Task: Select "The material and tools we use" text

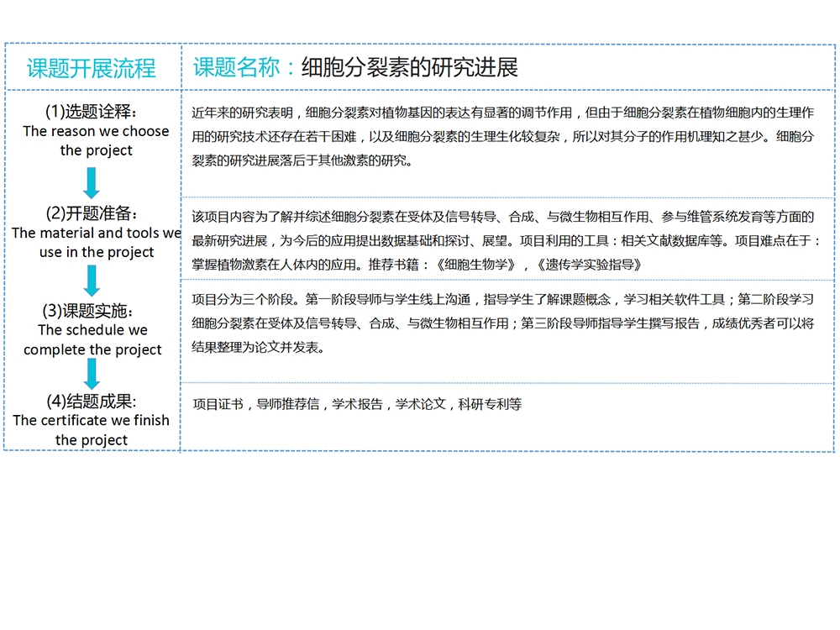Action: (x=96, y=243)
